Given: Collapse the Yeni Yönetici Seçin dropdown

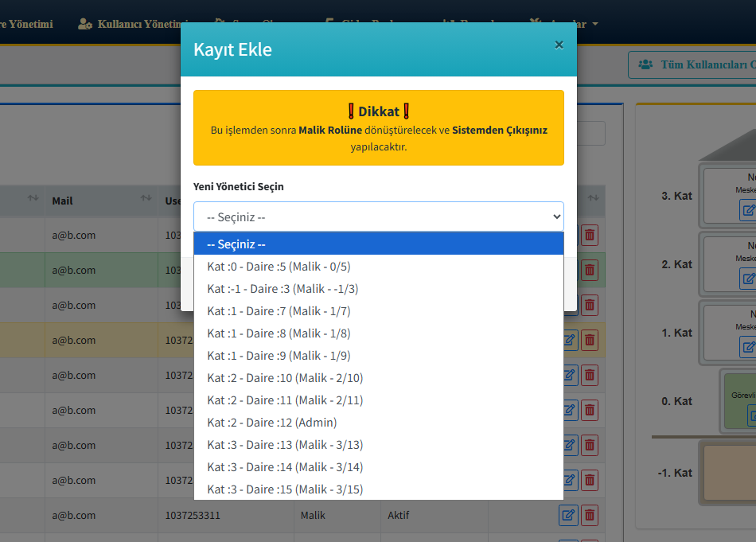Looking at the screenshot, I should pos(378,216).
